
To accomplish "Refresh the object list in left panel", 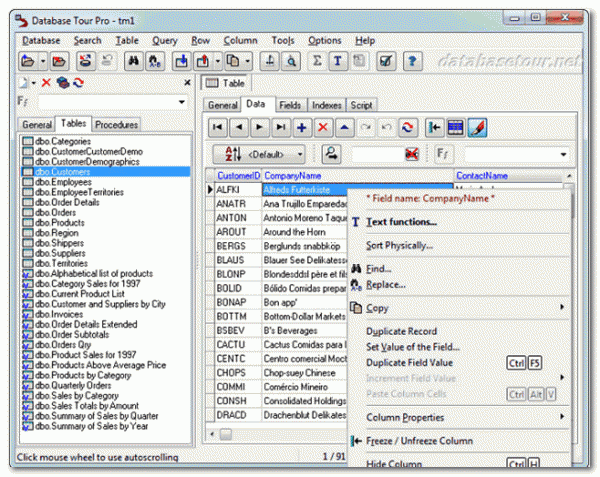I will click(78, 83).
